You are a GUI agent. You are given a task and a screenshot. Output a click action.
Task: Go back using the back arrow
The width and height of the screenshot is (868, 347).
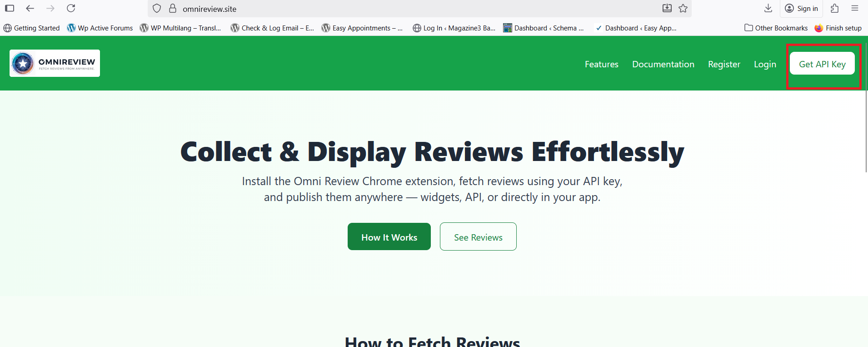pyautogui.click(x=30, y=8)
